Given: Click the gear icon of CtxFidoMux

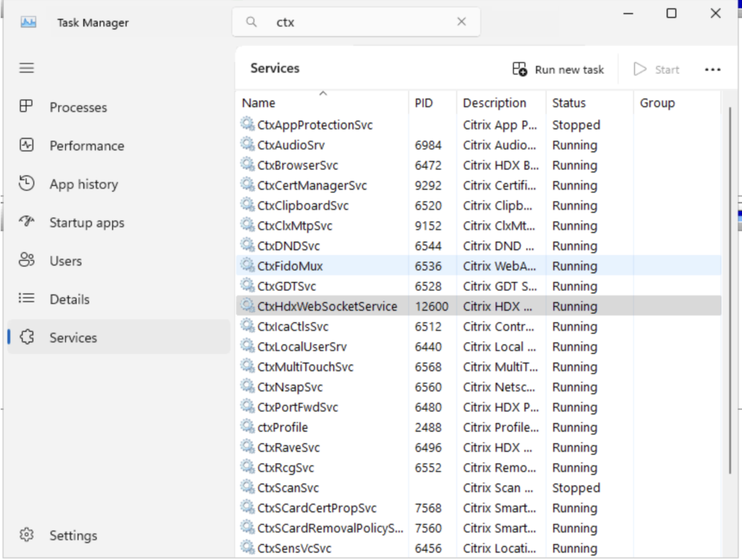Looking at the screenshot, I should pyautogui.click(x=247, y=265).
